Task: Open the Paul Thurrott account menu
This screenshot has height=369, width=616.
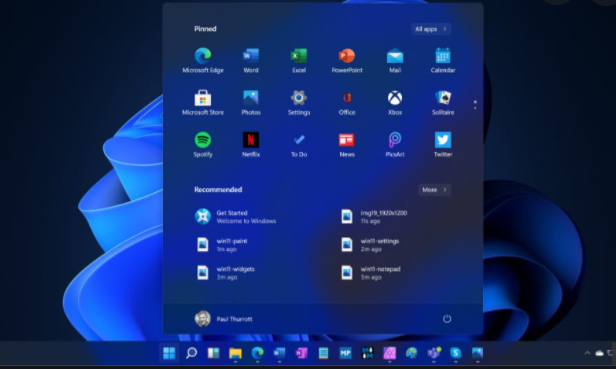Action: pyautogui.click(x=224, y=319)
